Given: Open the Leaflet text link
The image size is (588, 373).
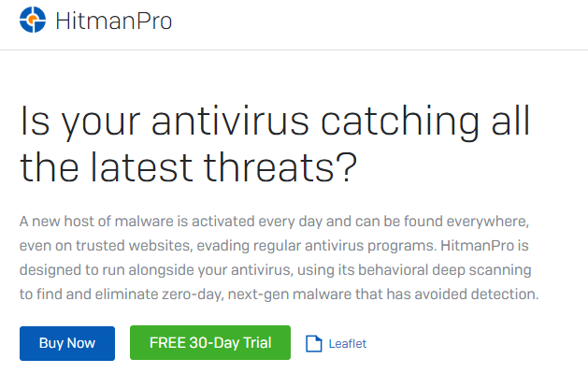Looking at the screenshot, I should 348,344.
